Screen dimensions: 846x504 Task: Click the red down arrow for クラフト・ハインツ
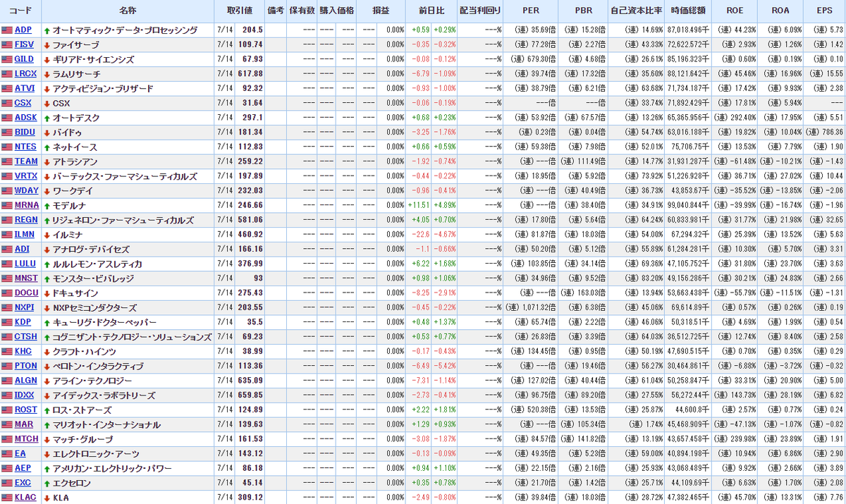tap(47, 352)
